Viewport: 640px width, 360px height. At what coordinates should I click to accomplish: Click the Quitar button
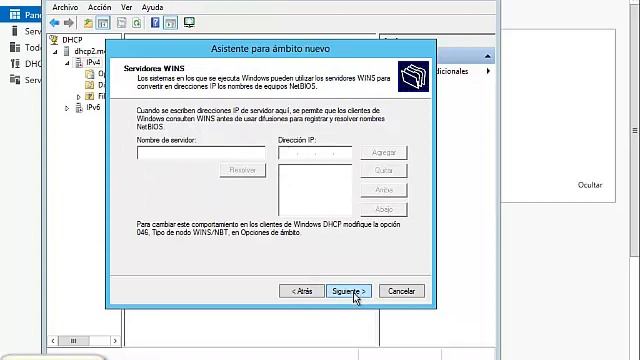pyautogui.click(x=384, y=171)
